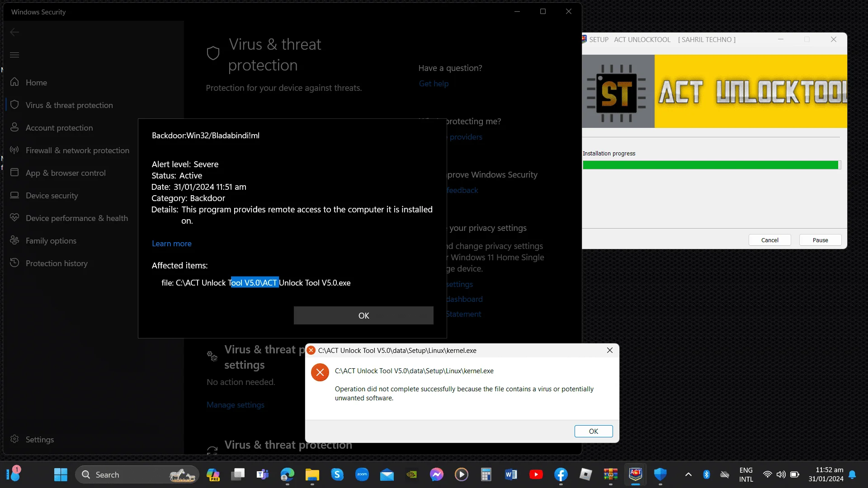Open the widgets icon with badge

click(x=14, y=474)
